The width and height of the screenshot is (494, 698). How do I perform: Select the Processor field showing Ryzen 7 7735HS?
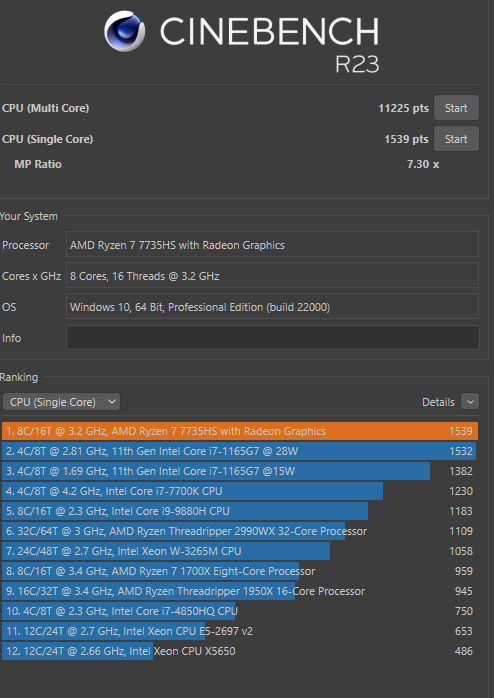pyautogui.click(x=272, y=244)
